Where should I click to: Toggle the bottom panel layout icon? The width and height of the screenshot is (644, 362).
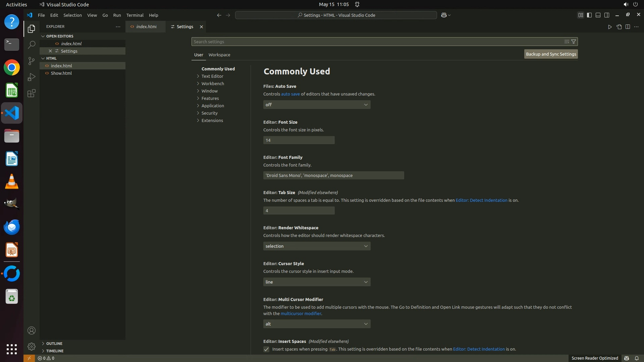[x=598, y=15]
